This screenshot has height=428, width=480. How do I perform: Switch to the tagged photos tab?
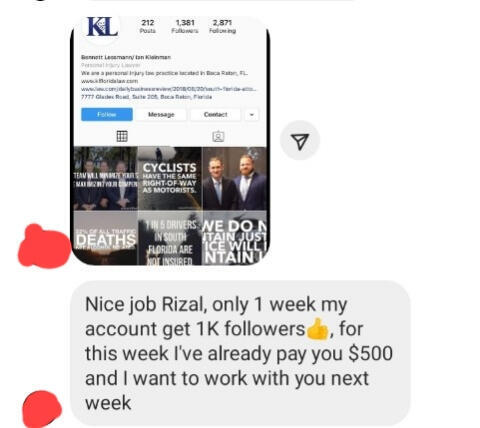point(218,136)
